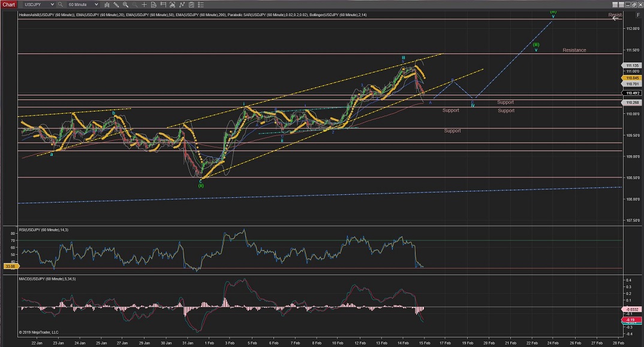
Task: Click the first gray window-link square
Action: 615,5
